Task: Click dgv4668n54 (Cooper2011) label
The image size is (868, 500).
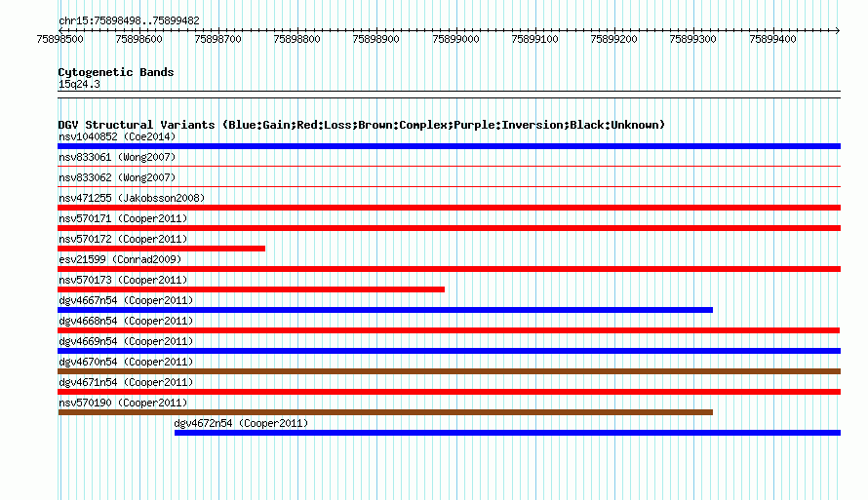Action: tap(126, 321)
